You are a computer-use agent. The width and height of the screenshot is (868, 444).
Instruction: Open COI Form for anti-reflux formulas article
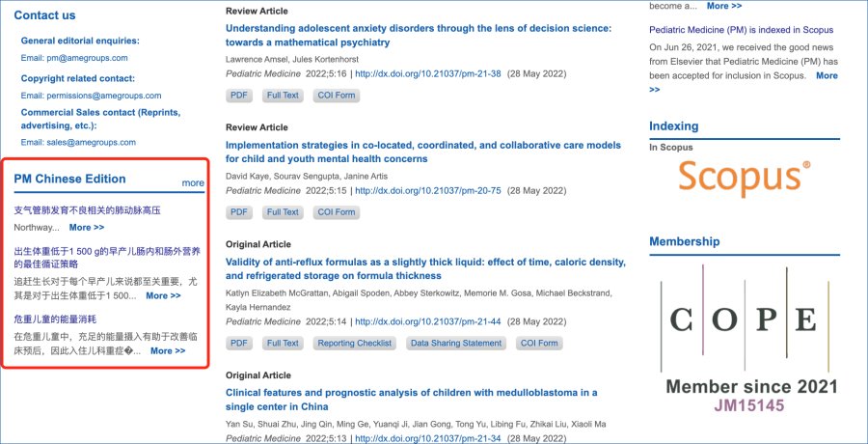540,343
